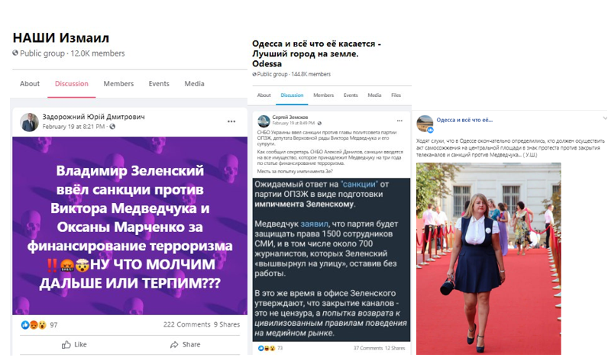Open three-dot menu on Задорожний post
The height and width of the screenshot is (364, 608).
pyautogui.click(x=231, y=121)
